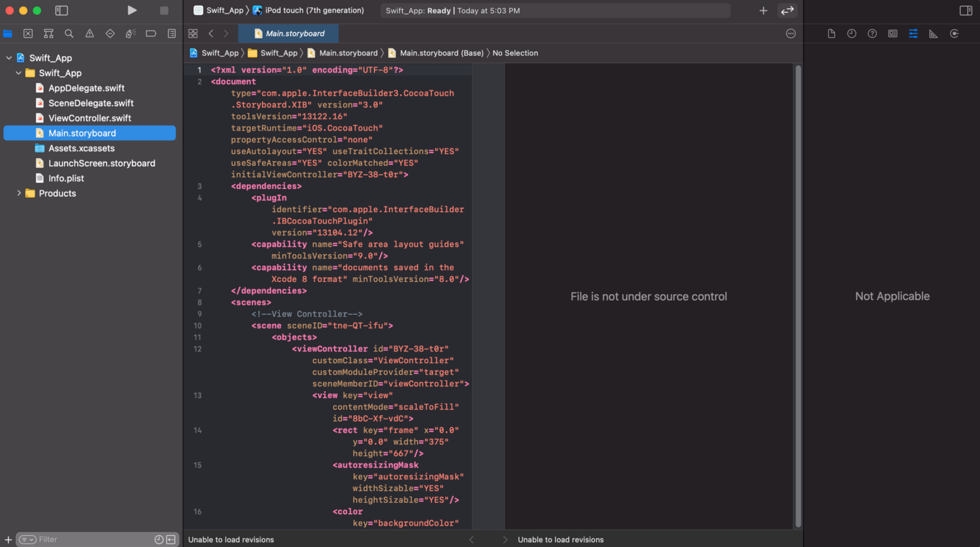Viewport: 980px width, 547px height.
Task: Choose the Swift_App scheme in toolbar
Action: [219, 10]
